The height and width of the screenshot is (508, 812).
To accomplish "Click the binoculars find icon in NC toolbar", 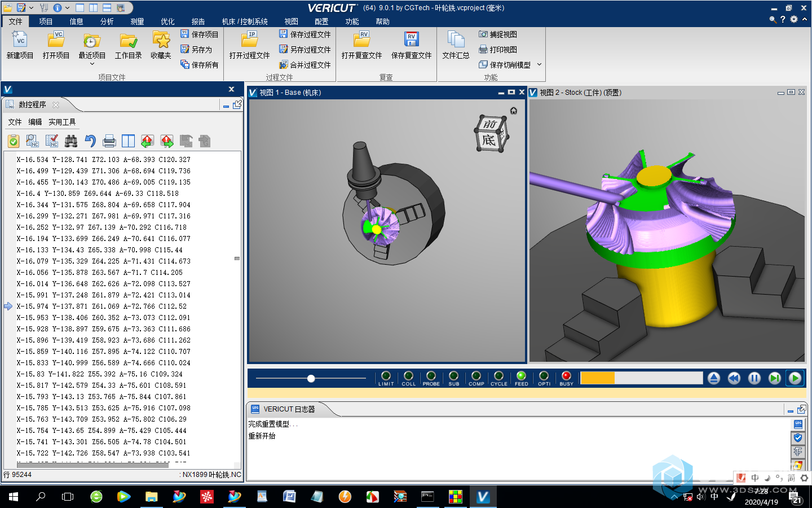I will pos(71,141).
